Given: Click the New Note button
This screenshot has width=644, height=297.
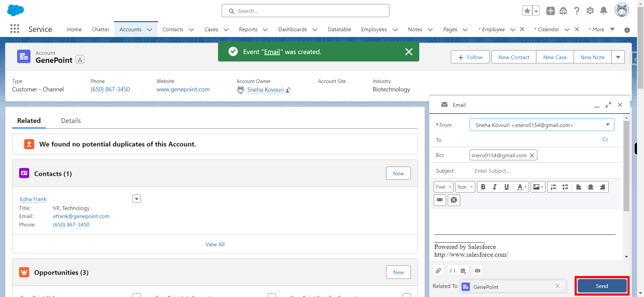Looking at the screenshot, I should [592, 57].
